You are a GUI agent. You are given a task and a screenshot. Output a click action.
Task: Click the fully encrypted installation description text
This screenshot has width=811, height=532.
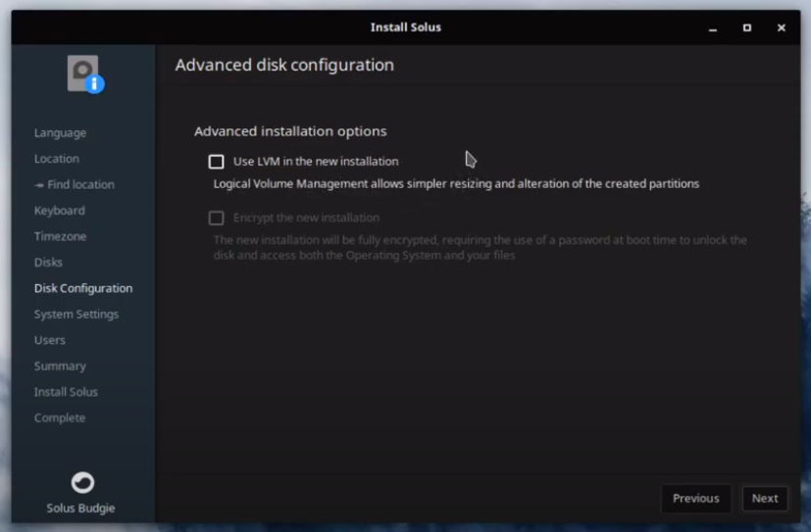(480, 248)
